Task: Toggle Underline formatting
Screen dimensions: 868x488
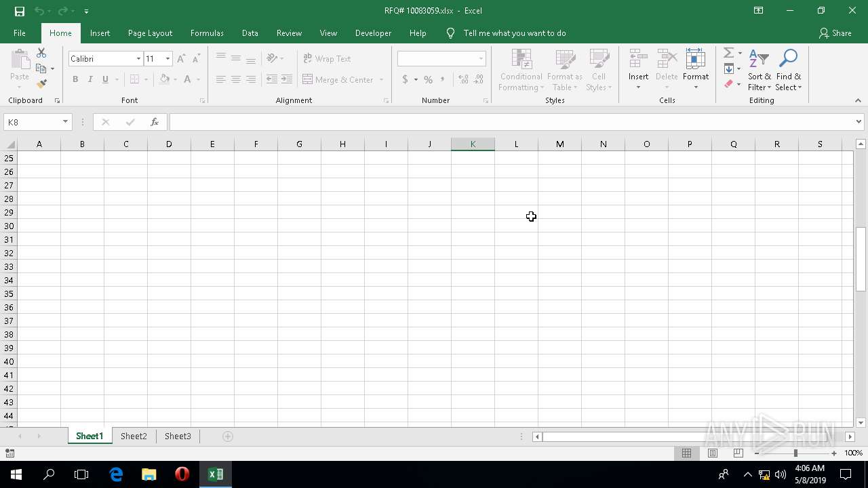Action: pyautogui.click(x=105, y=79)
